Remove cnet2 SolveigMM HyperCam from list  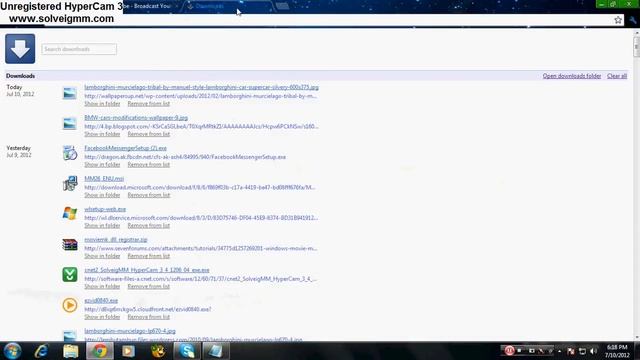tap(149, 287)
